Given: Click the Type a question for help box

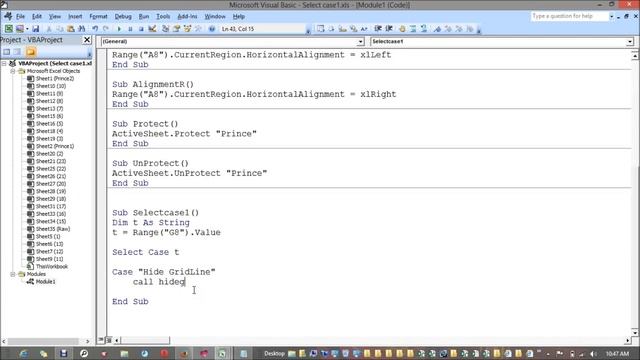Looking at the screenshot, I should pyautogui.click(x=569, y=16).
